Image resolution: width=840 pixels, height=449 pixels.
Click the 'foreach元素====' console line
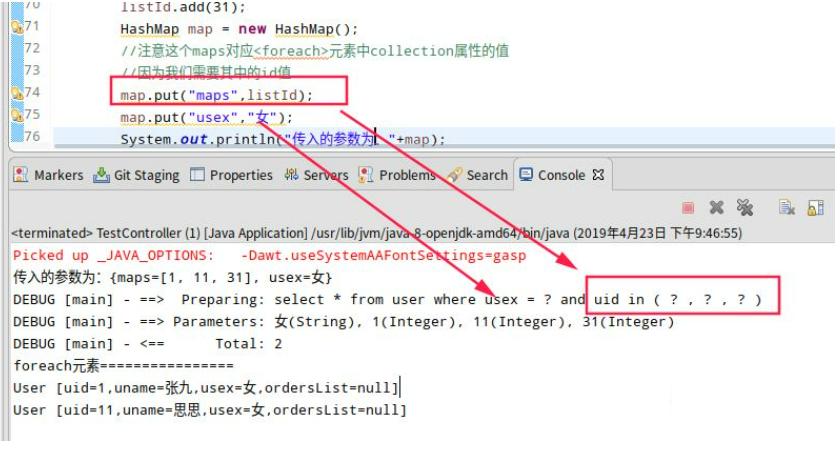coord(123,365)
